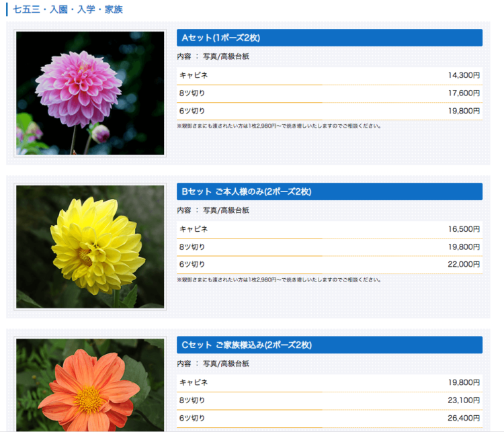Click 6ツ切り label in Bセット
This screenshot has width=504, height=432.
192,264
